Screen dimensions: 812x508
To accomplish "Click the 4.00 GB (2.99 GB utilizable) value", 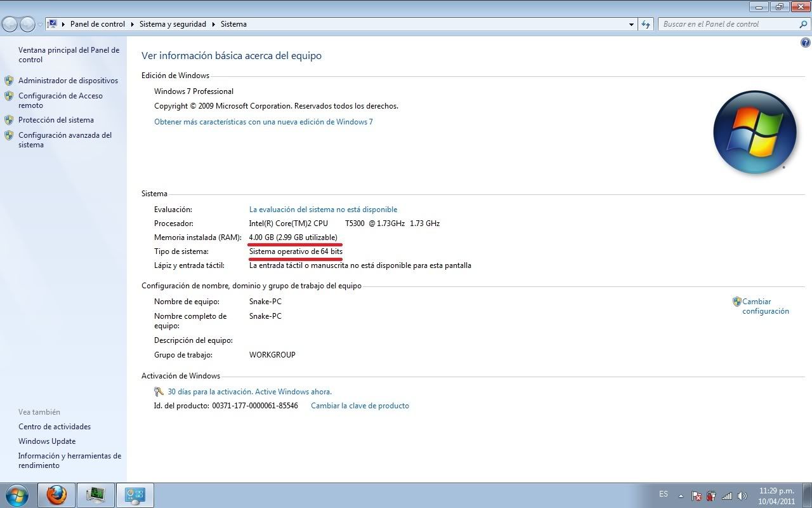I will 293,237.
